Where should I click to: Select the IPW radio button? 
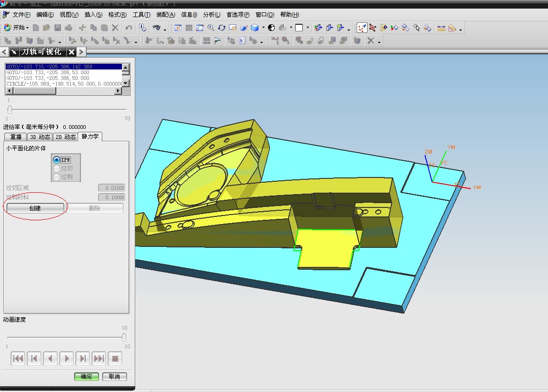tap(57, 160)
